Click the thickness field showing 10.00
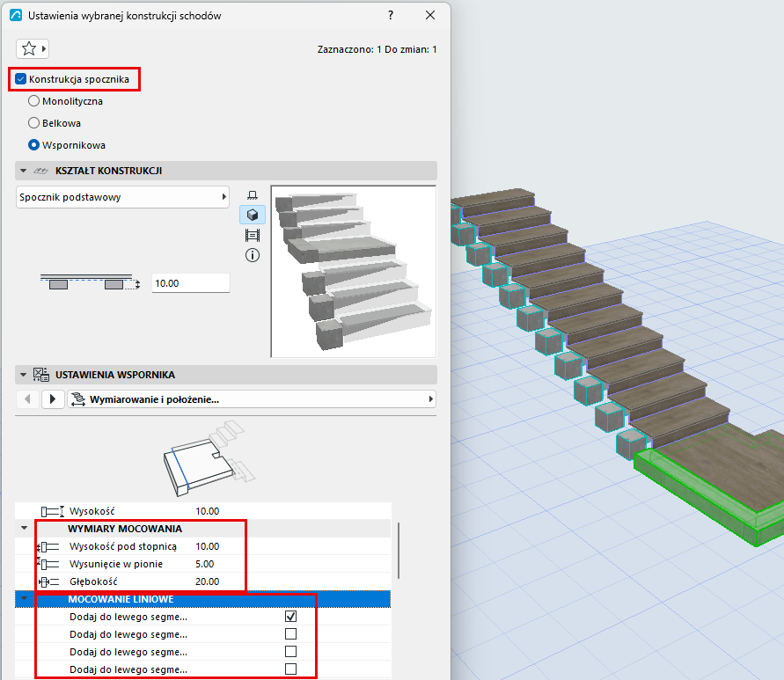784x680 pixels. (x=190, y=283)
